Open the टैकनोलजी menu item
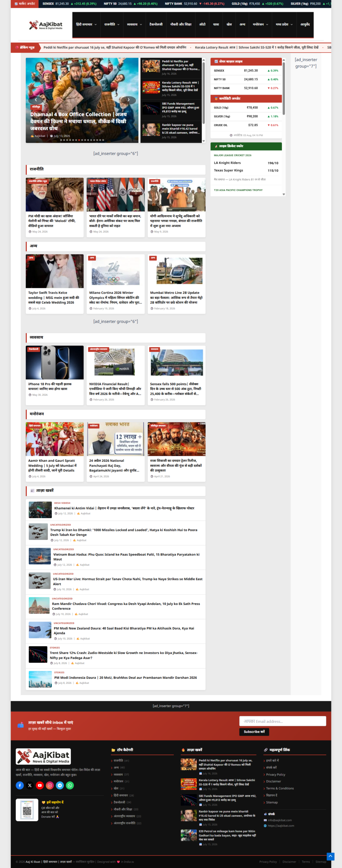This screenshot has height=868, width=342. click(156, 24)
